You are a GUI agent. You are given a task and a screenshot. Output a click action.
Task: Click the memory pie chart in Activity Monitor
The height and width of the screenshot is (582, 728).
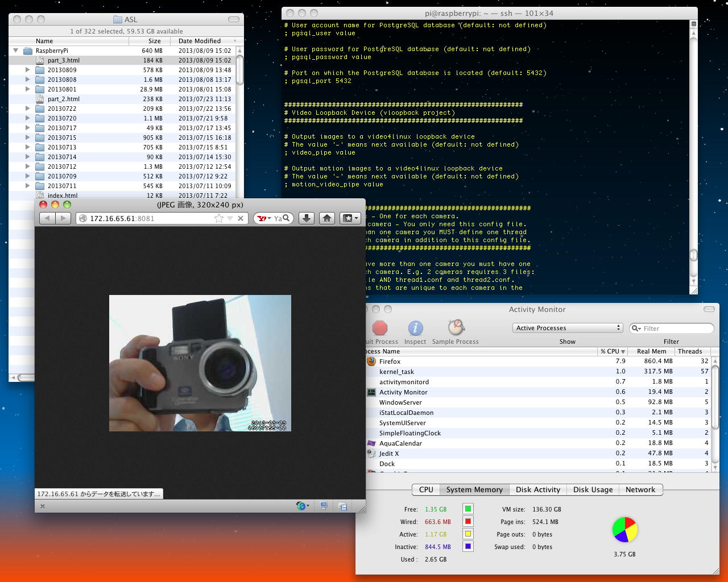pyautogui.click(x=624, y=529)
